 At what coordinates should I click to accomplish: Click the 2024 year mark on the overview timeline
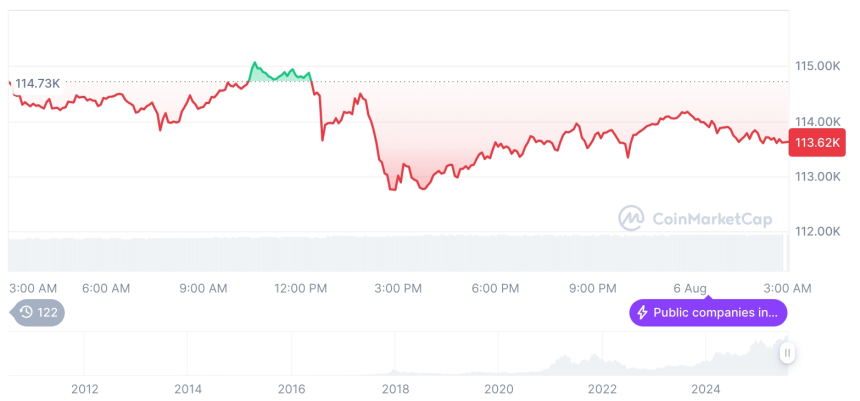tap(706, 388)
